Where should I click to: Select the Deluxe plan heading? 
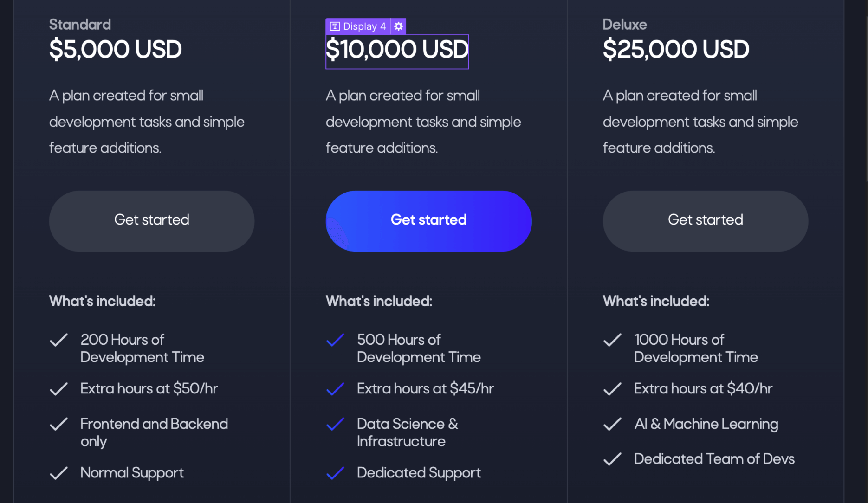click(624, 24)
